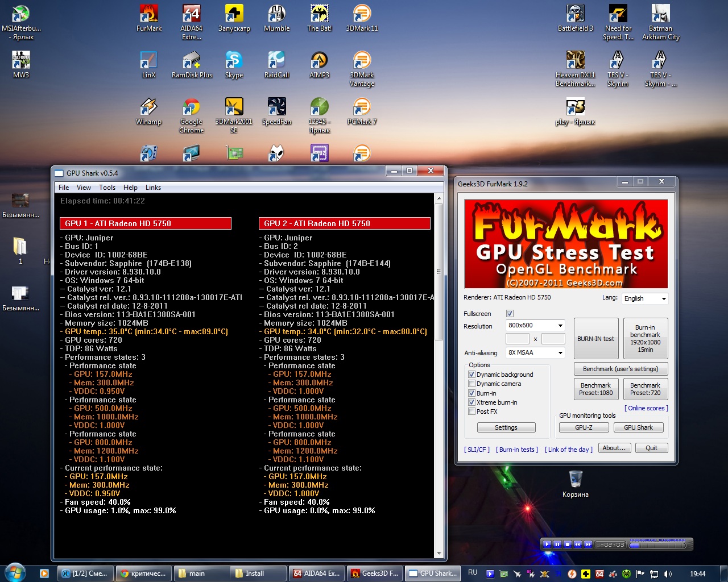Launch SpeedFan from the desktop

point(276,110)
